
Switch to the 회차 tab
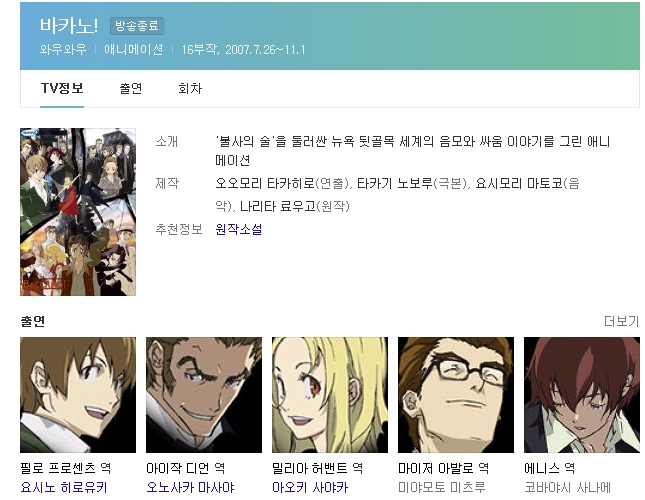190,88
